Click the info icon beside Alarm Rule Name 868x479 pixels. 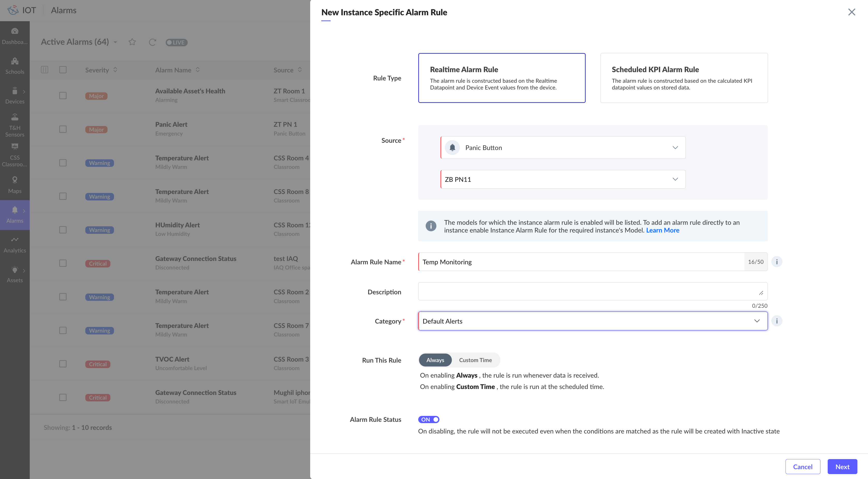(x=777, y=261)
